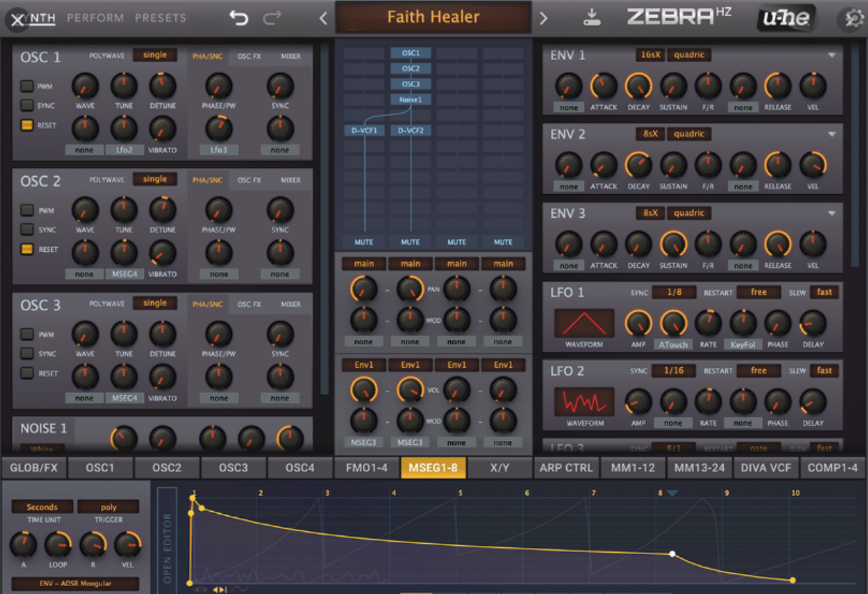Image resolution: width=868 pixels, height=594 pixels.
Task: Expand the ENV 1 panel arrow
Action: point(832,55)
